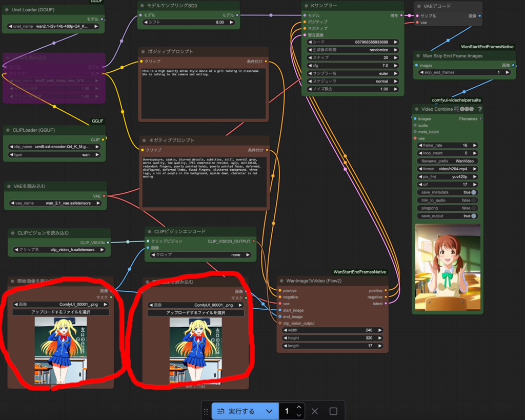Increase skip_end_frames with its right arrow
Viewport: 525px width, 420px height.
point(507,72)
